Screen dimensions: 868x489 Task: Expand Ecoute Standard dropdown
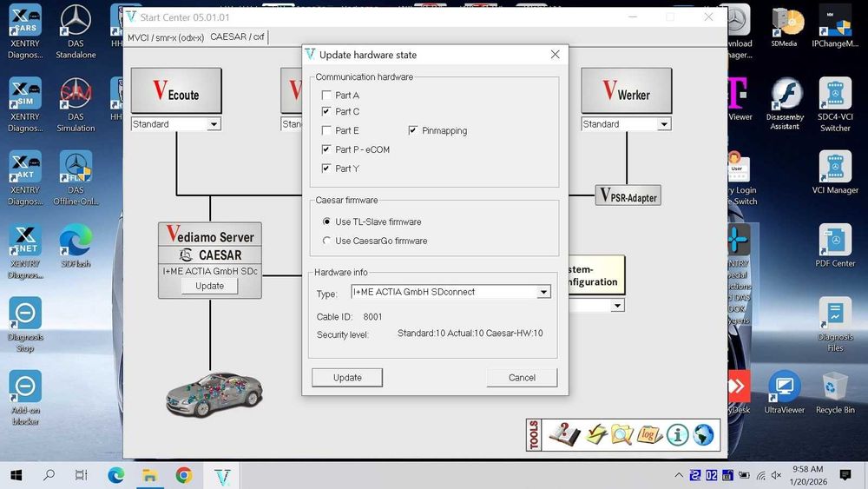point(214,124)
